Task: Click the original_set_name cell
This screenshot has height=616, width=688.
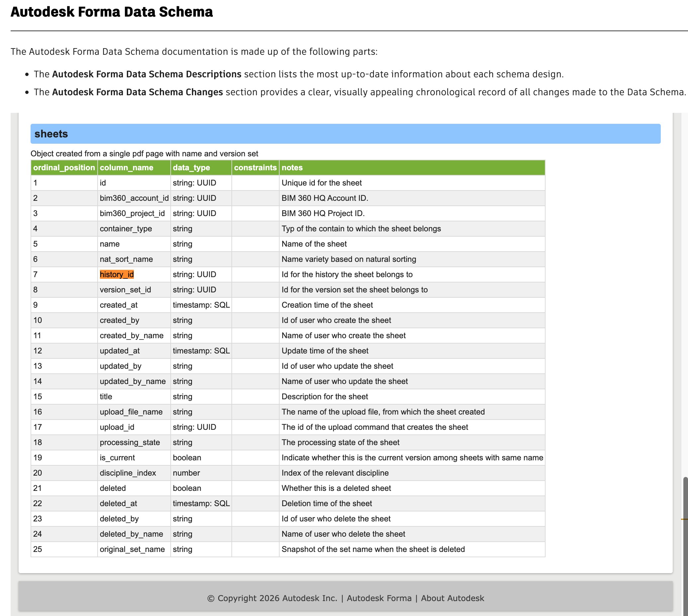Action: pyautogui.click(x=134, y=549)
